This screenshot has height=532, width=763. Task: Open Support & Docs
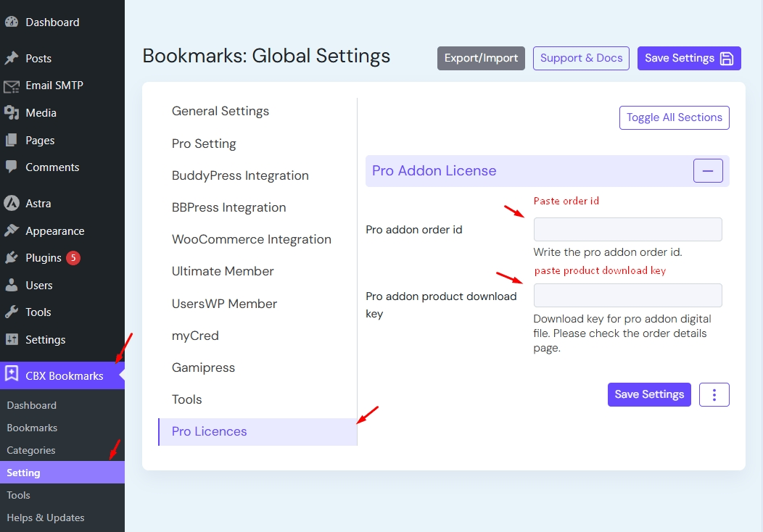coord(581,58)
